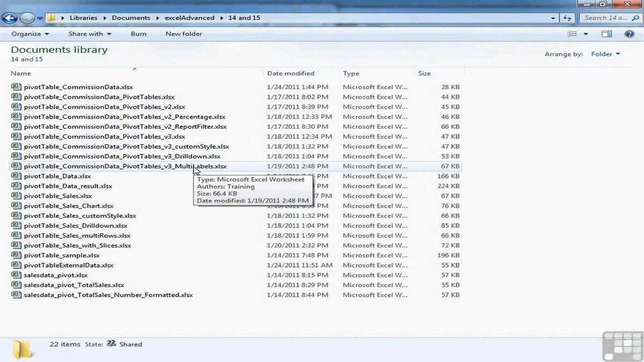The height and width of the screenshot is (362, 644).
Task: Click the icon of the PivotTables_v3_MultiLabels.xlsx file
Action: pyautogui.click(x=16, y=166)
